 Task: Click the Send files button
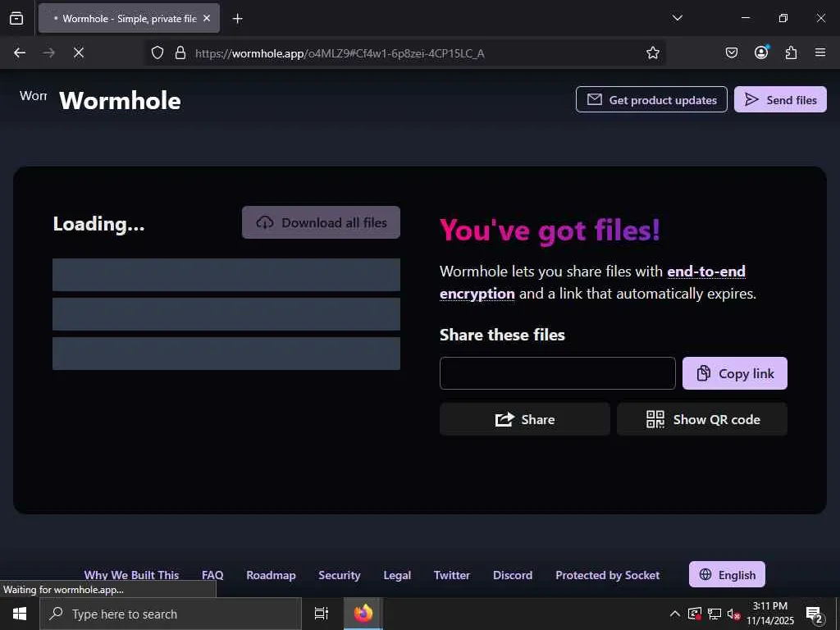[x=780, y=99]
